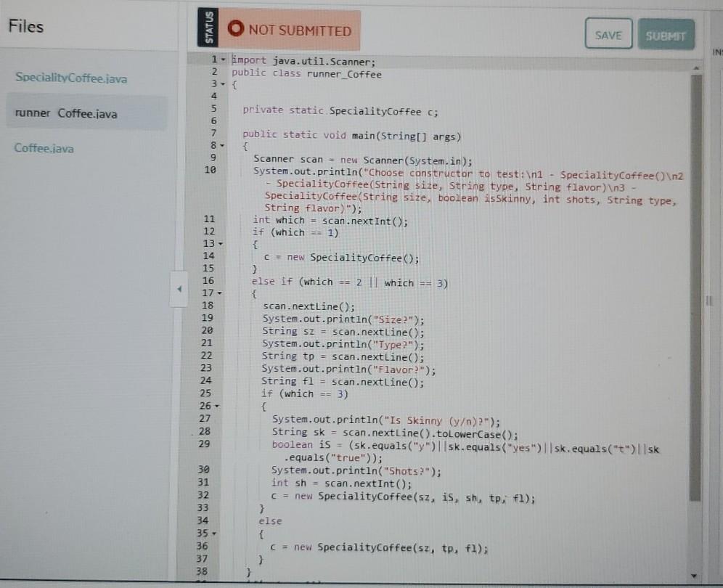This screenshot has width=723, height=588.
Task: Fold else-if block at line 17
Action: click(x=219, y=293)
